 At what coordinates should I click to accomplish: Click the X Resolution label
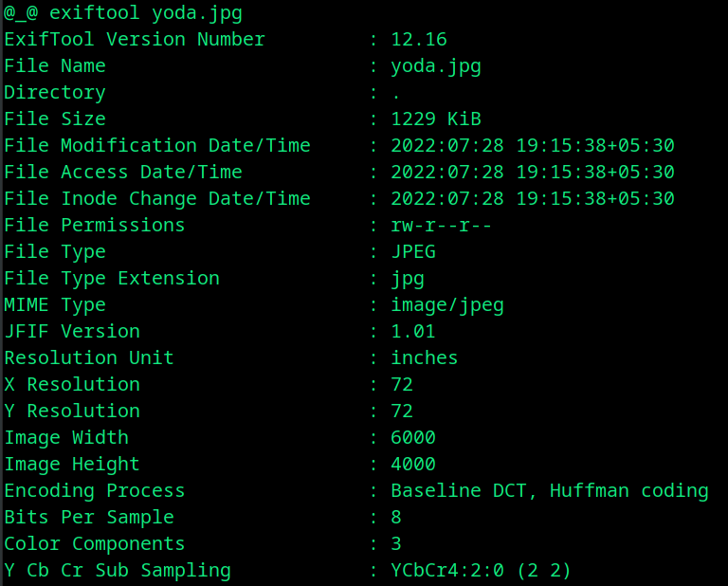pyautogui.click(x=72, y=384)
